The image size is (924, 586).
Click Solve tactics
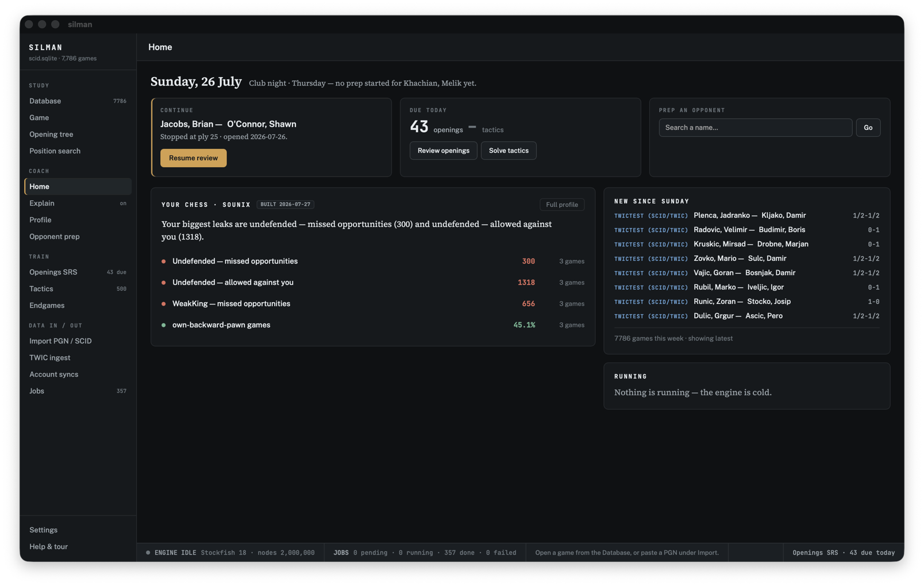(x=509, y=151)
